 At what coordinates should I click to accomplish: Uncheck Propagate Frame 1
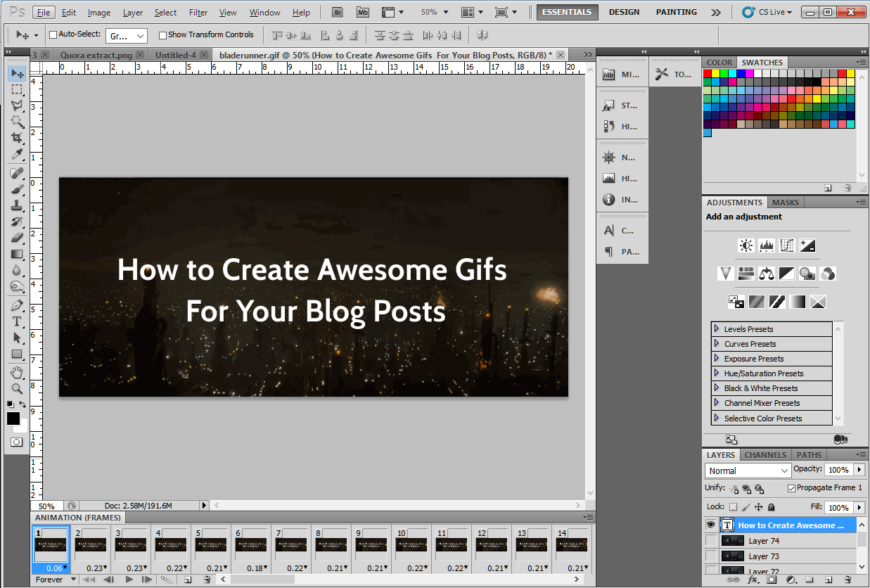pyautogui.click(x=792, y=488)
